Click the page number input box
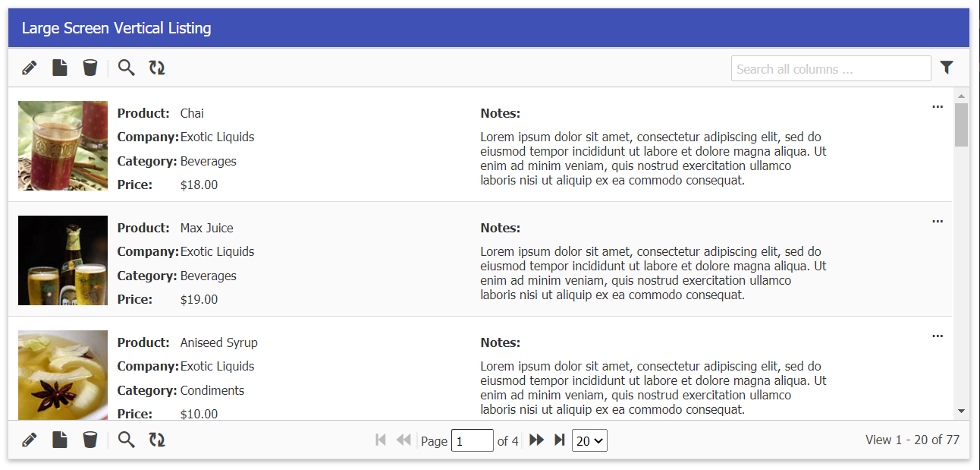The width and height of the screenshot is (980, 470). 472,441
